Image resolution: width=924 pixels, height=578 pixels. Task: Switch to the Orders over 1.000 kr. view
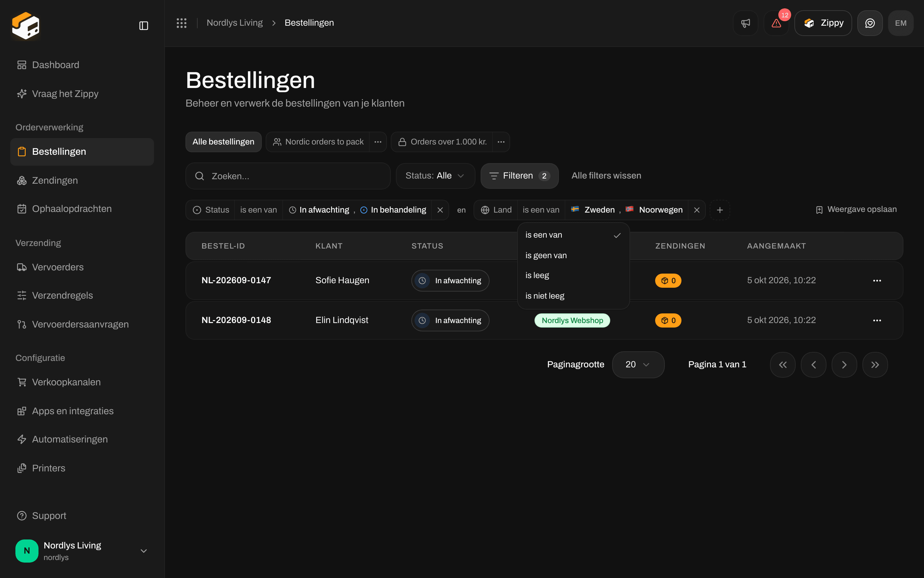(x=442, y=142)
